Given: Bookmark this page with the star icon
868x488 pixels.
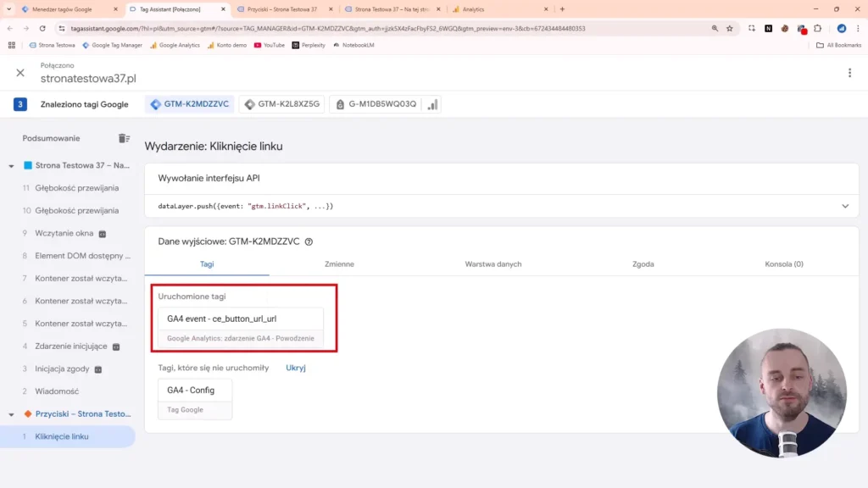Looking at the screenshot, I should (x=730, y=28).
